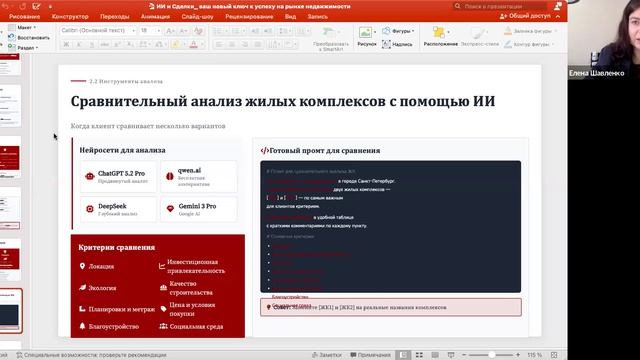Viewport: 640px width, 360px height.
Task: Align text right in paragraph group
Action: [244, 44]
